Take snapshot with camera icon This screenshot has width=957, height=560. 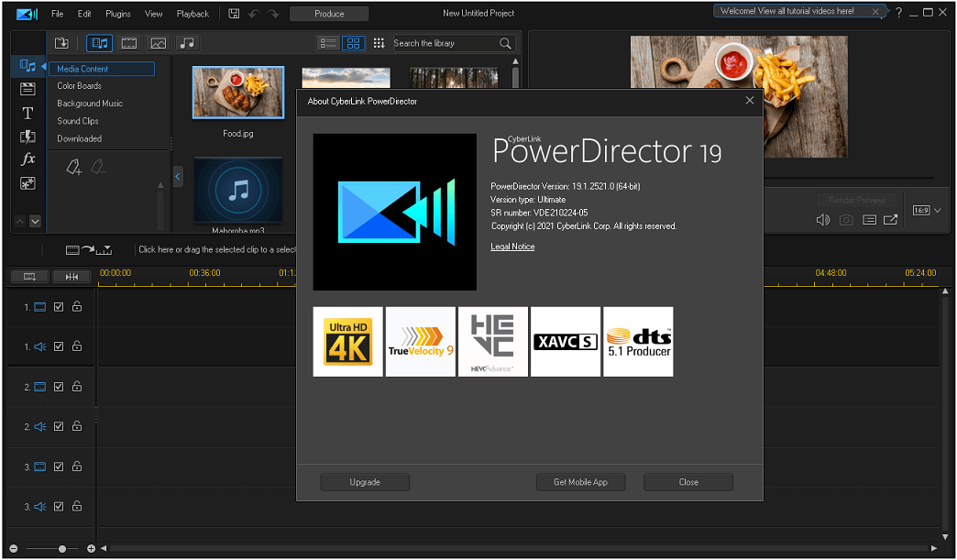(846, 220)
